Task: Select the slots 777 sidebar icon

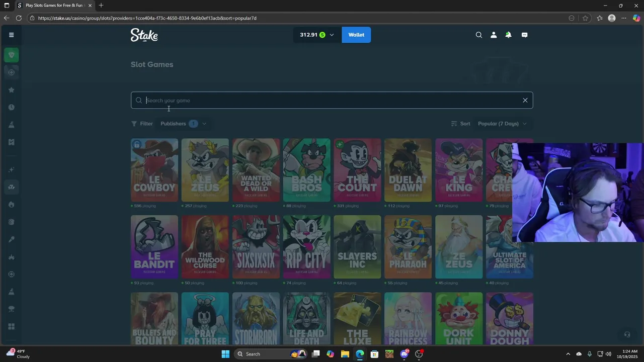Action: click(11, 187)
